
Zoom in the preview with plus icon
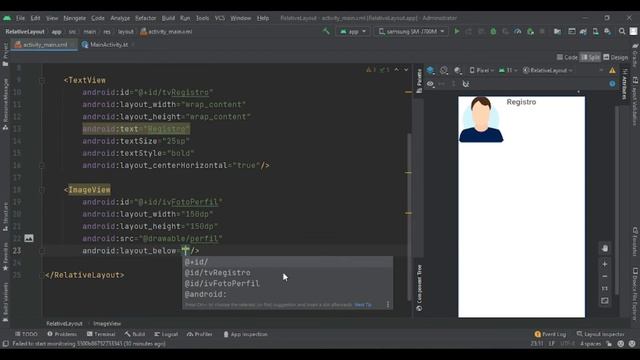coord(605,264)
